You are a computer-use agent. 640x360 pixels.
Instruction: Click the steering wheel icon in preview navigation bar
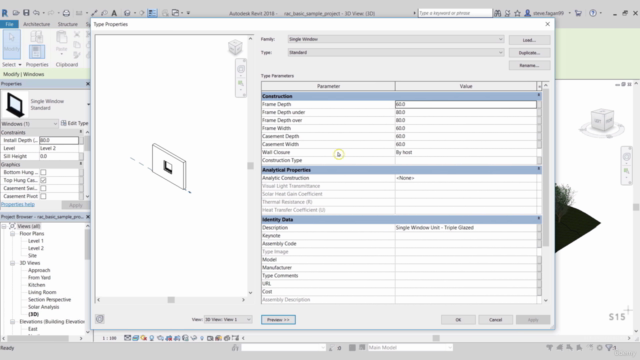click(x=241, y=69)
